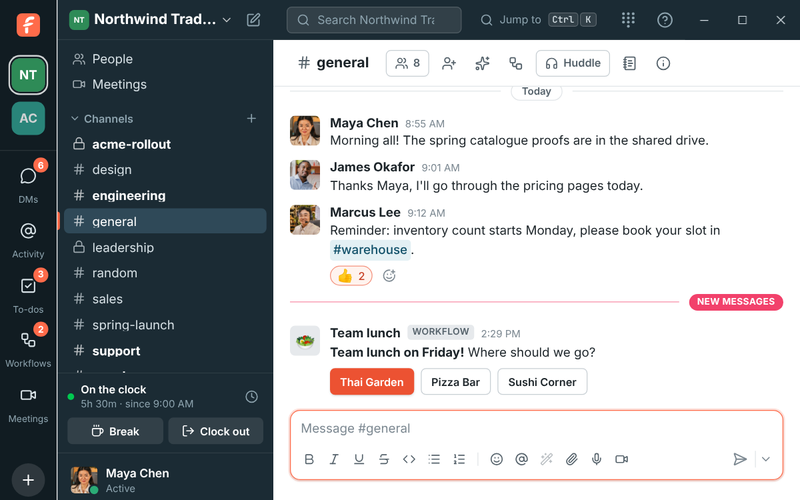Open channel workflows icon in header
The height and width of the screenshot is (500, 800).
(515, 63)
